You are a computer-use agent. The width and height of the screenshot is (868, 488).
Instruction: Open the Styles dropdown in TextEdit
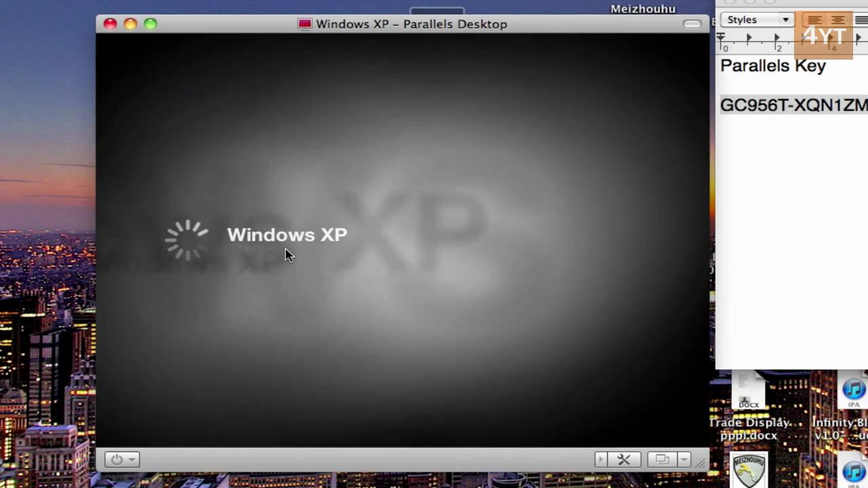(757, 20)
